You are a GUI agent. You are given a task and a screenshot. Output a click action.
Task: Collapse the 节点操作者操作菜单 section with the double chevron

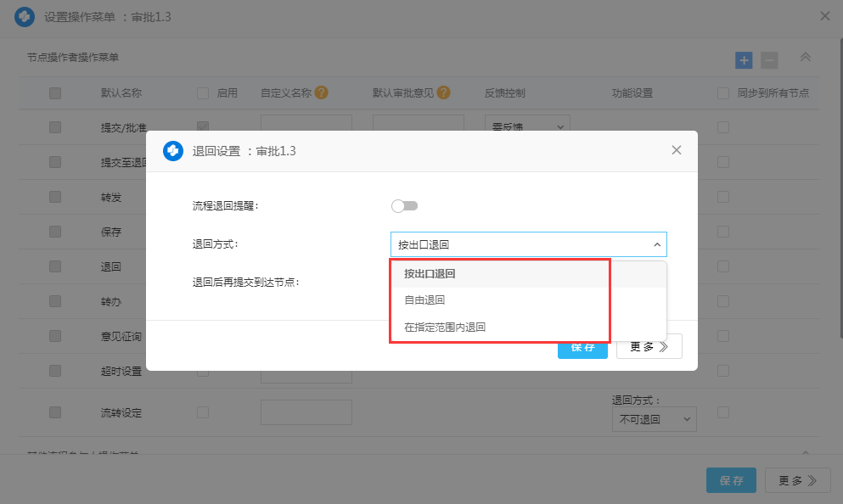click(x=806, y=58)
